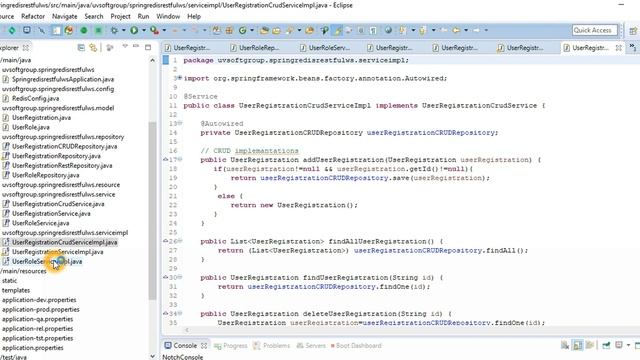Click the Open Perspective icon beside Quick Access
640x360 pixels.
click(633, 31)
